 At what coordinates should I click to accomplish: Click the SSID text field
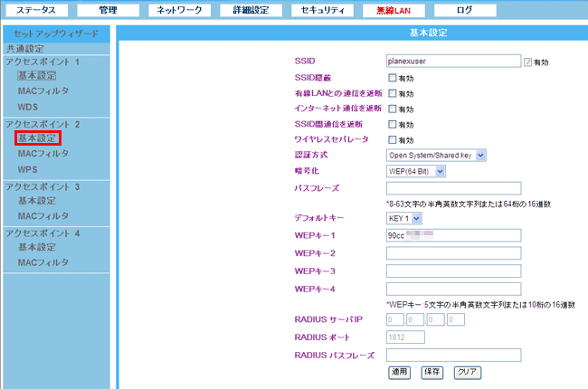453,62
